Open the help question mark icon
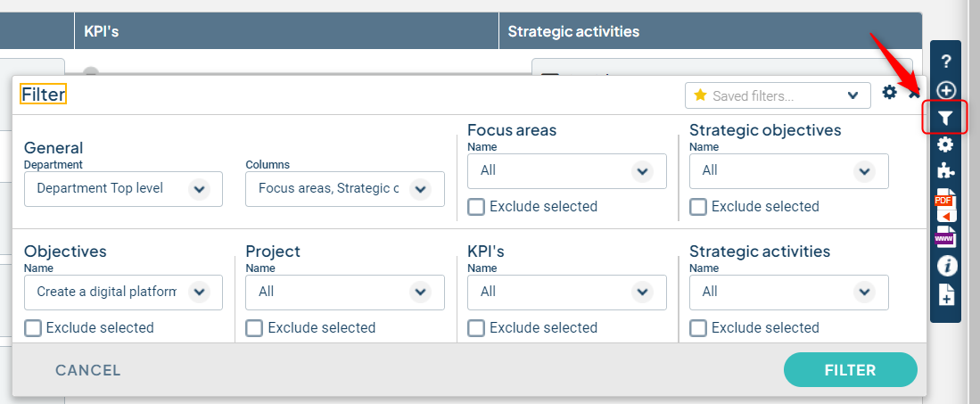This screenshot has height=404, width=980. [x=946, y=62]
